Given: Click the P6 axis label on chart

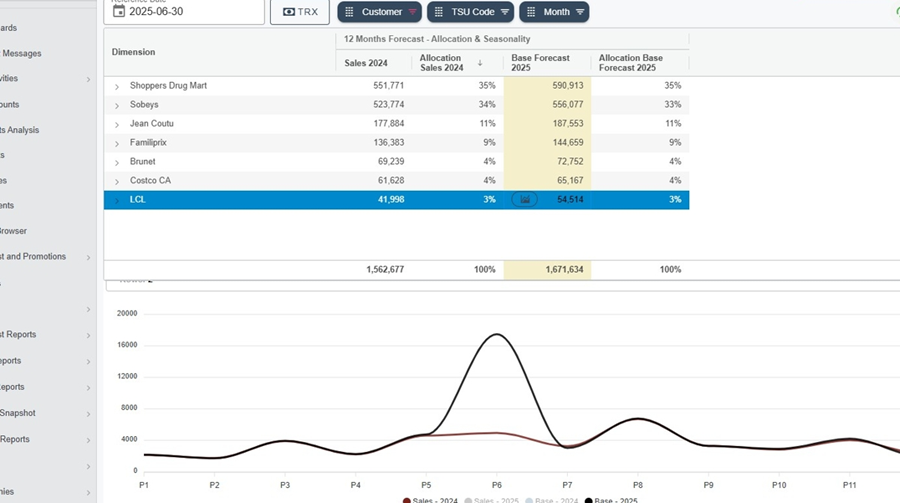Looking at the screenshot, I should (x=496, y=485).
